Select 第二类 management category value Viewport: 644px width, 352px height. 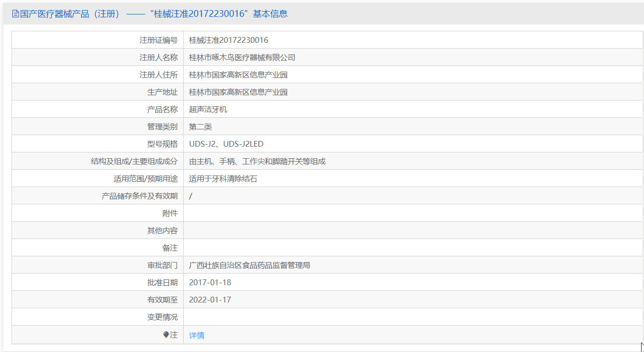pyautogui.click(x=200, y=126)
